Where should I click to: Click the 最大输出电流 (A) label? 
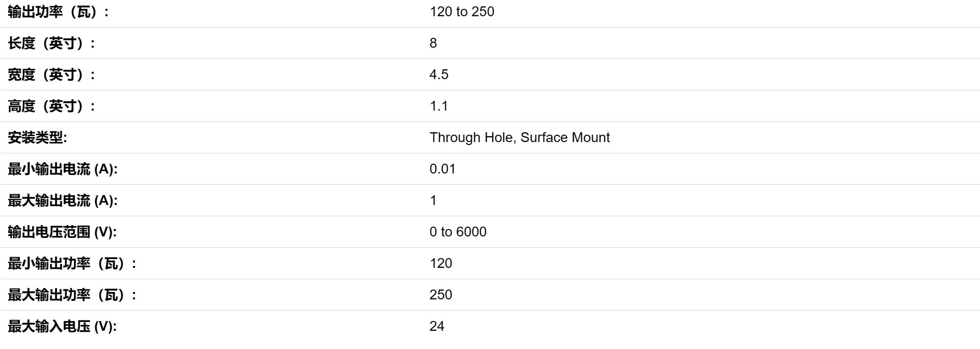click(x=63, y=201)
